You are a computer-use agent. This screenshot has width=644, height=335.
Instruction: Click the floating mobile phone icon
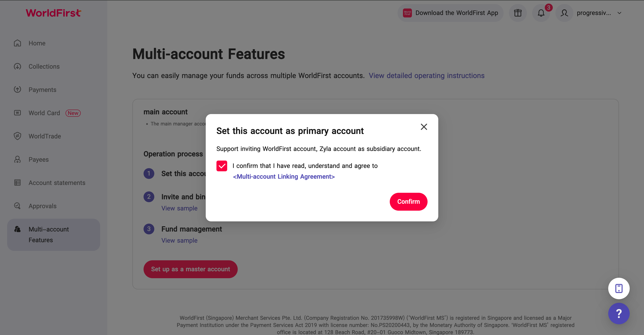point(619,288)
